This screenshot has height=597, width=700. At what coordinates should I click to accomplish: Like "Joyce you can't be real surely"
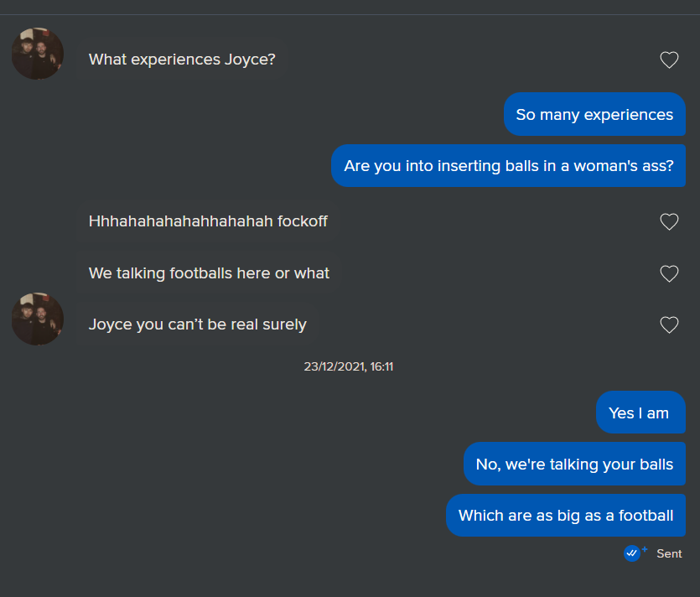pos(669,324)
